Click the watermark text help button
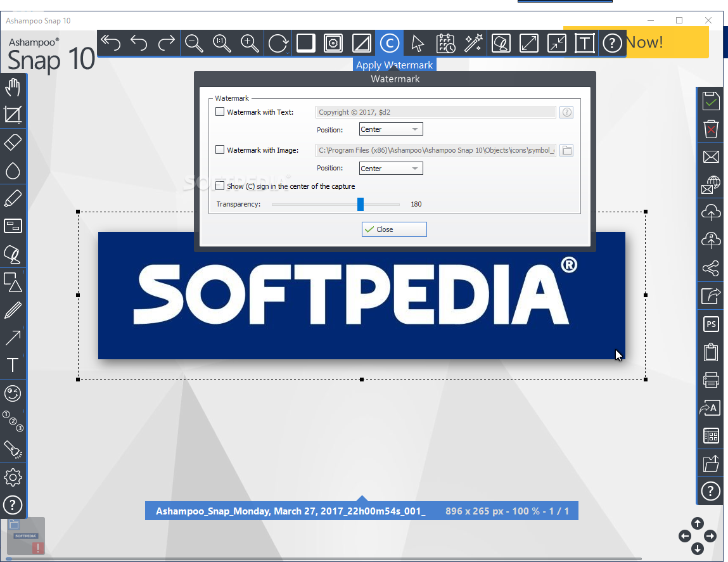 [x=566, y=112]
